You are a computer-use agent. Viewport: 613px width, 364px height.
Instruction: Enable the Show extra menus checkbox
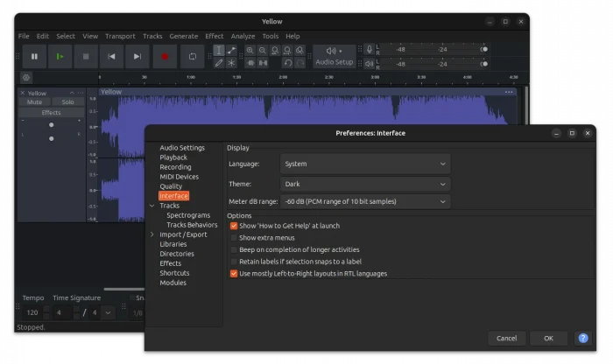(234, 238)
